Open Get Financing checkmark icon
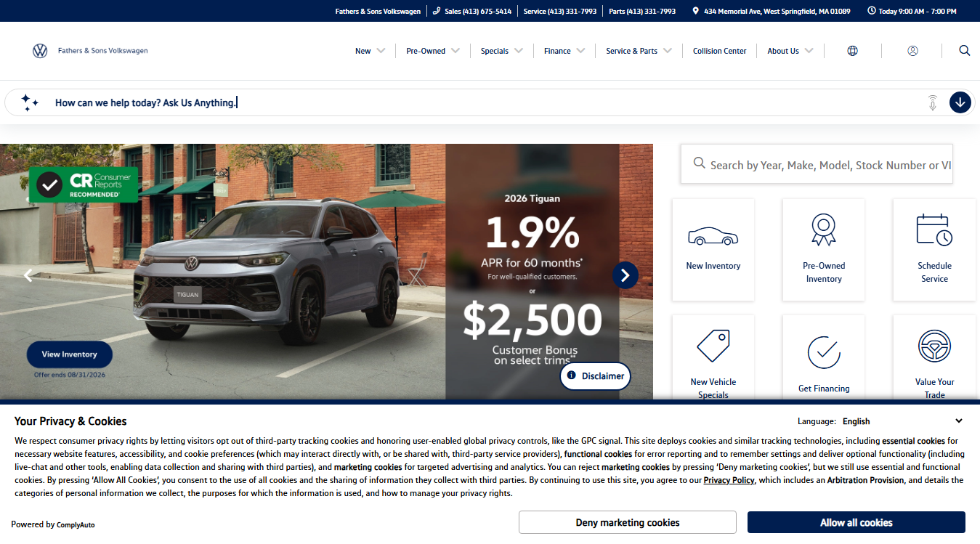Image resolution: width=980 pixels, height=544 pixels. (x=823, y=352)
